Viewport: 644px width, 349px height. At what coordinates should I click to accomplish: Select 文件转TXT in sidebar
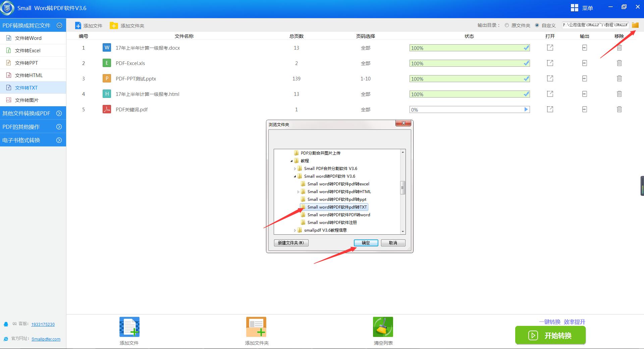33,88
